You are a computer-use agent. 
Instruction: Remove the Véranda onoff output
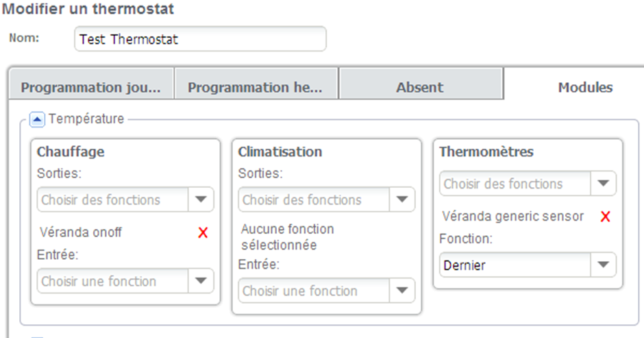[x=203, y=233]
